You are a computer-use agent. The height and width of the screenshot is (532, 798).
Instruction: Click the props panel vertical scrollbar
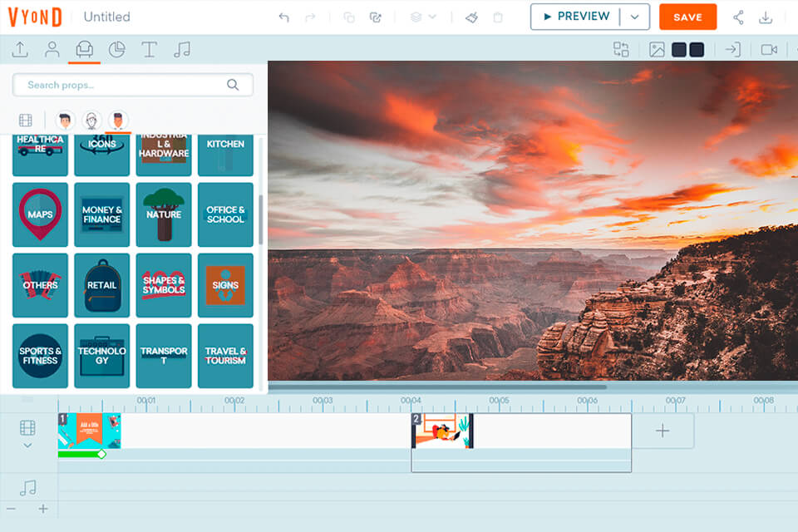pos(260,219)
